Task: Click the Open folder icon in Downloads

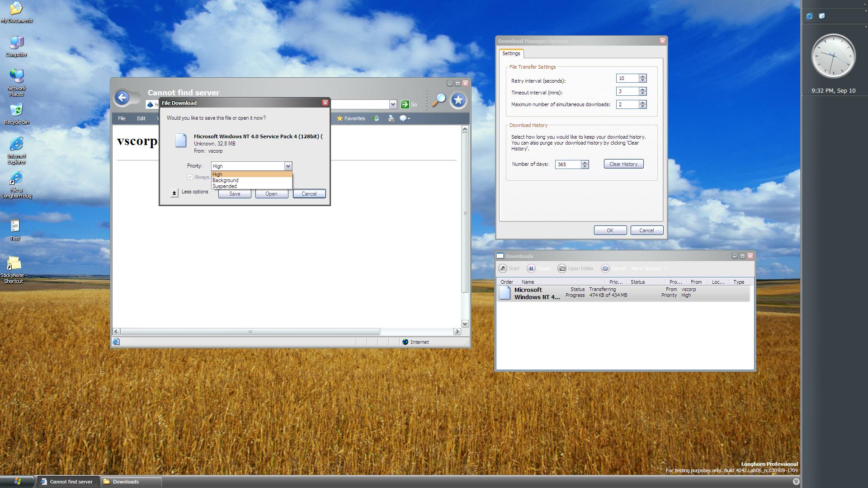Action: click(562, 268)
